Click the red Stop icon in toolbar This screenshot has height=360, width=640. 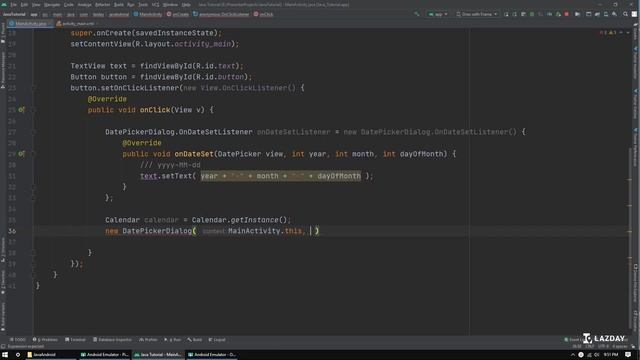[567, 14]
